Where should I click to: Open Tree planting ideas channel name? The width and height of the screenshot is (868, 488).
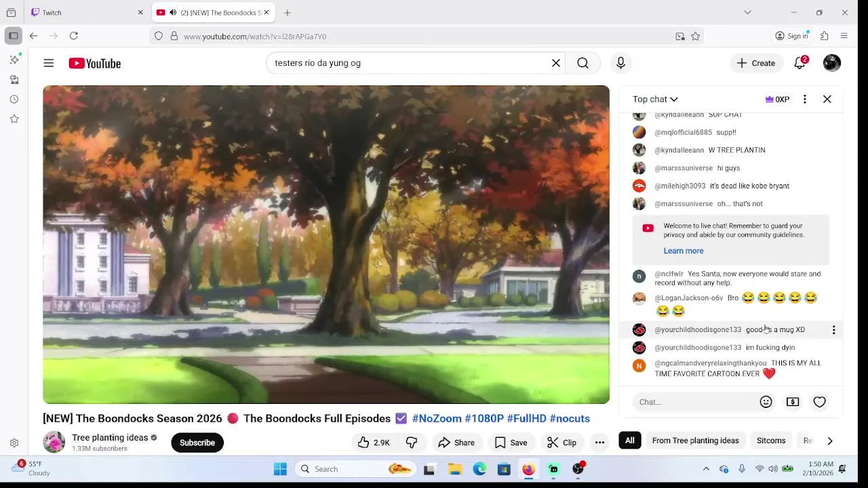click(110, 438)
